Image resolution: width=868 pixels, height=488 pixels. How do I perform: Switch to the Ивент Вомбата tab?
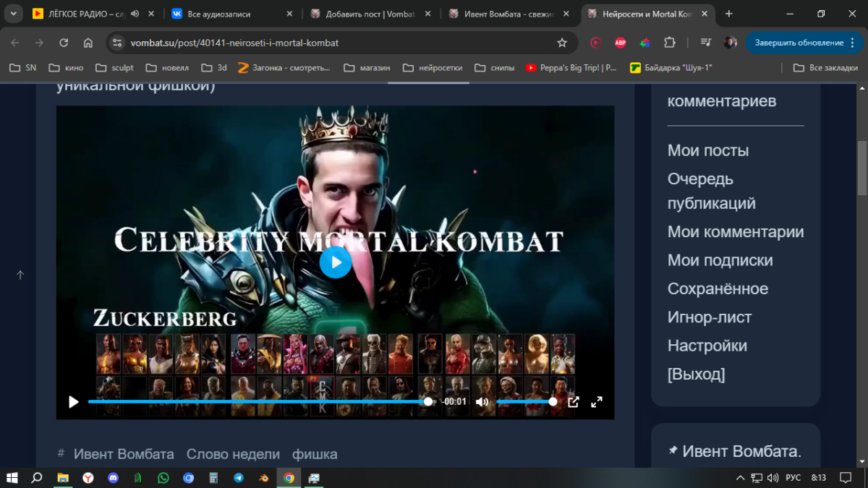pos(509,14)
